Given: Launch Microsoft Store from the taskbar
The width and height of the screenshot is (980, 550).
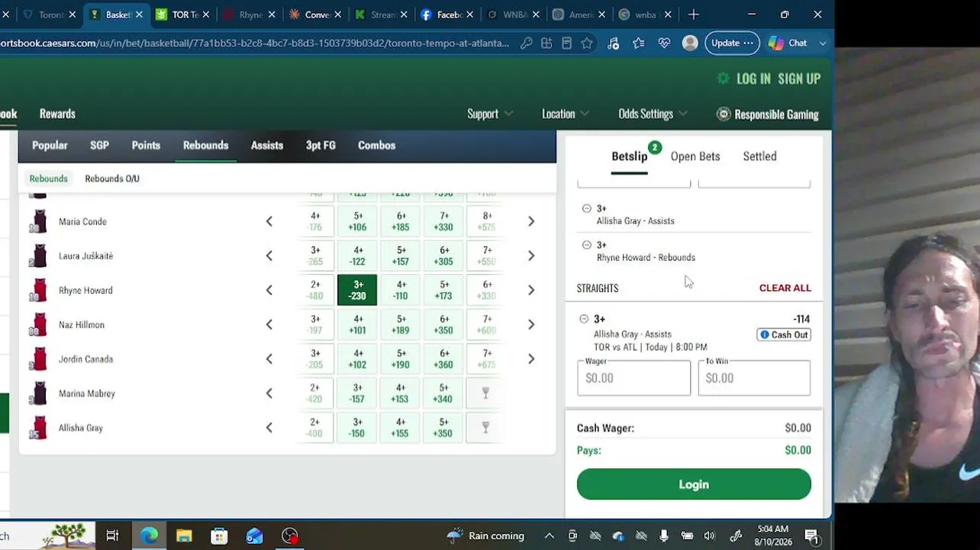Looking at the screenshot, I should coord(219,536).
